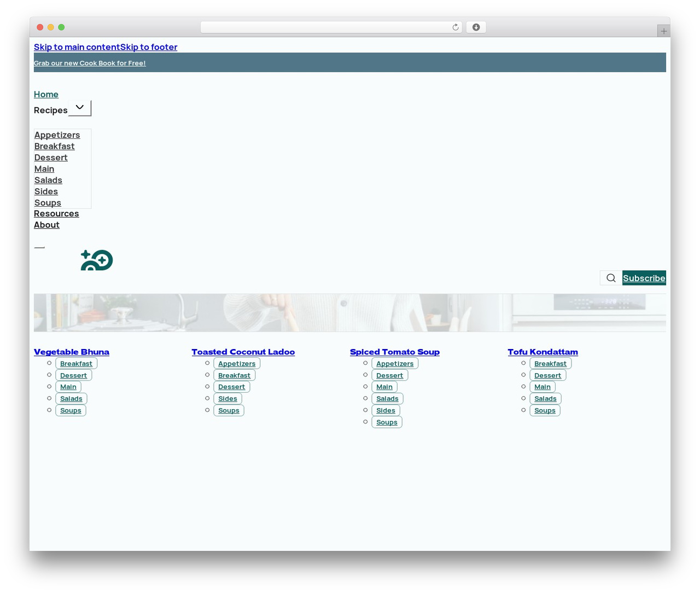700x593 pixels.
Task: Click Skip to main content link
Action: 77,47
